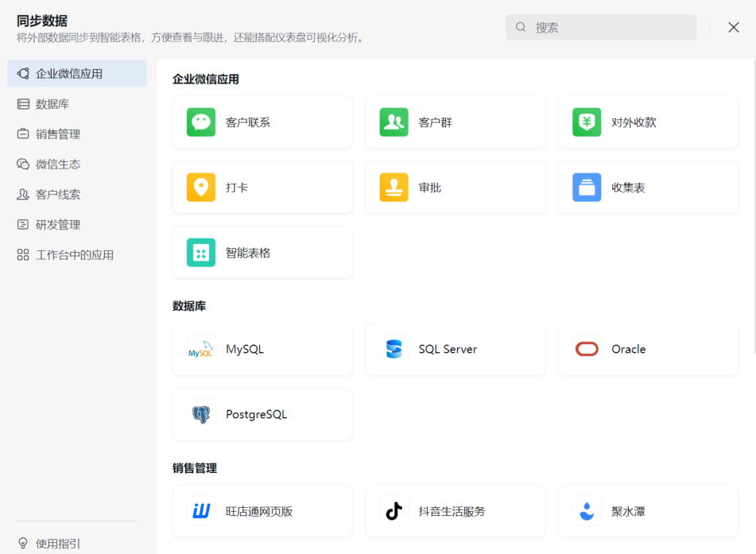This screenshot has height=554, width=756.
Task: Switch to the 数据库 sidebar label
Action: 52,104
